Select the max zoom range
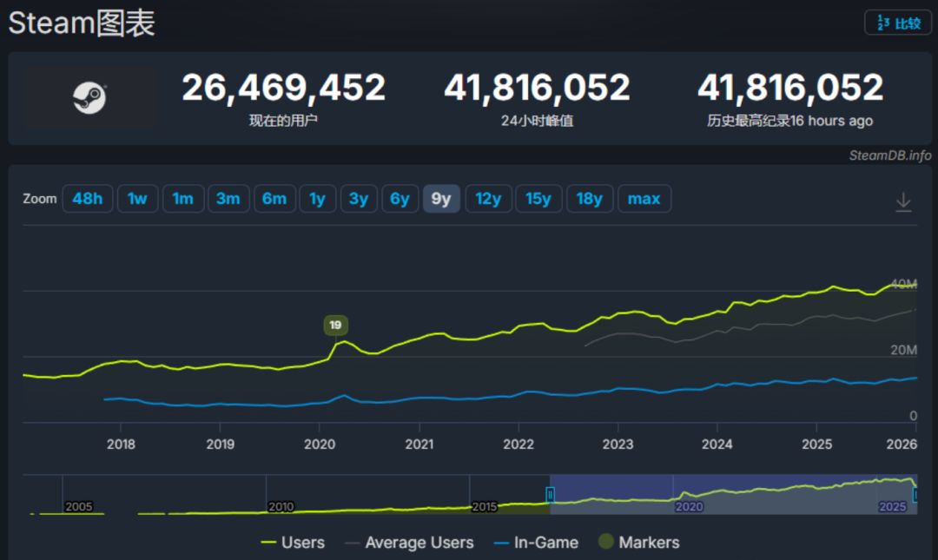Screen dimensions: 938x560 coord(644,199)
